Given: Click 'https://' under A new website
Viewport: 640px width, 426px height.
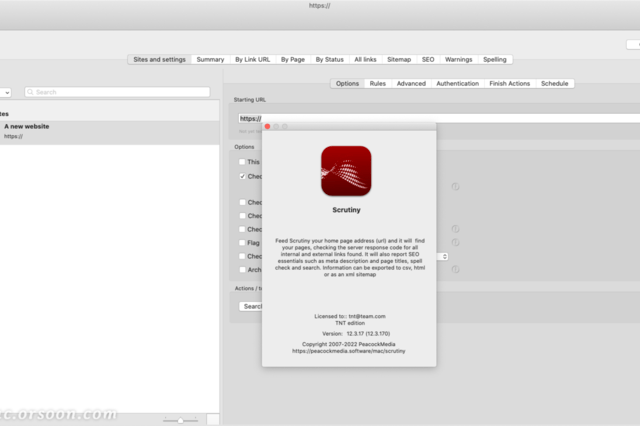Looking at the screenshot, I should (x=13, y=136).
